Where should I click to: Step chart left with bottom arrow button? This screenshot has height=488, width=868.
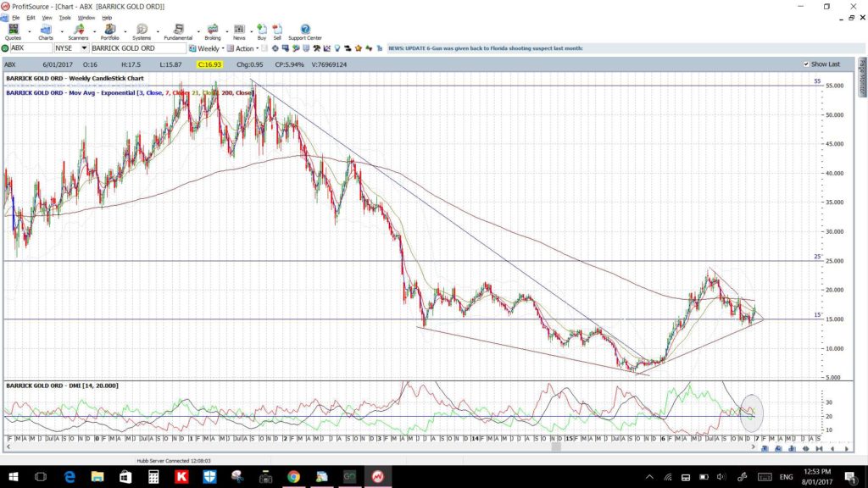click(x=832, y=449)
